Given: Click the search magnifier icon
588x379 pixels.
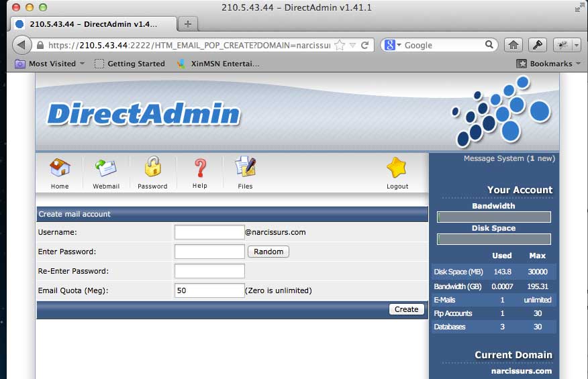Looking at the screenshot, I should 489,45.
